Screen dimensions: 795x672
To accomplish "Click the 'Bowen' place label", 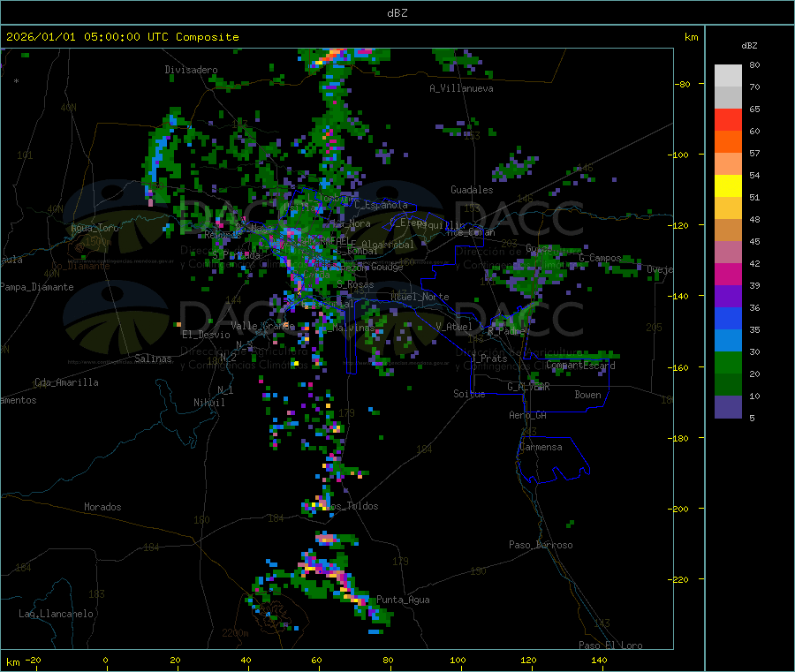I will (588, 394).
